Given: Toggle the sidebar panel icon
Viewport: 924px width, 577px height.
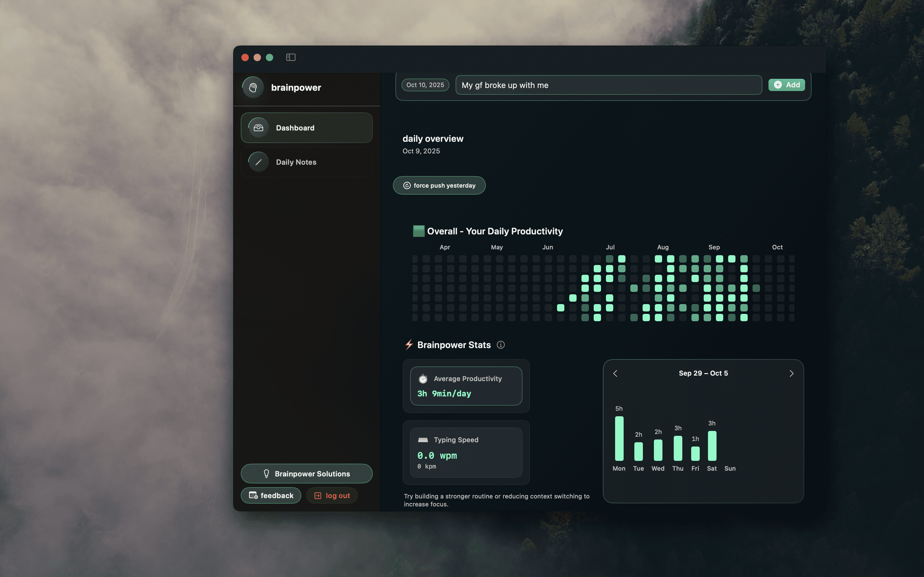Looking at the screenshot, I should click(291, 57).
